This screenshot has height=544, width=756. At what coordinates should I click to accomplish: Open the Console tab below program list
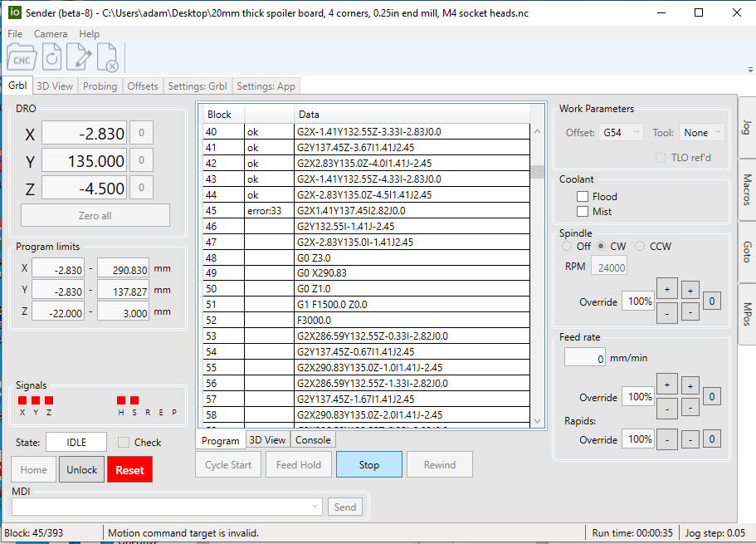[313, 440]
